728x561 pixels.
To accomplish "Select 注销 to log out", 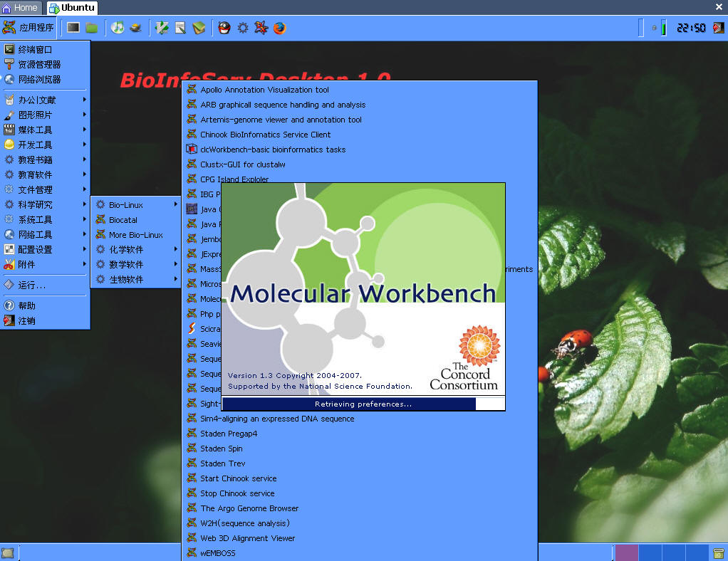I will (x=45, y=320).
